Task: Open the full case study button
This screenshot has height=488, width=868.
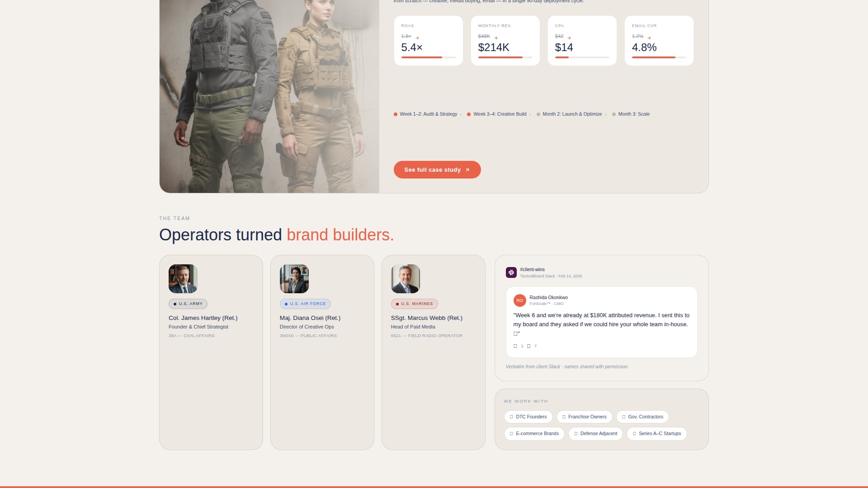Action: pyautogui.click(x=437, y=170)
